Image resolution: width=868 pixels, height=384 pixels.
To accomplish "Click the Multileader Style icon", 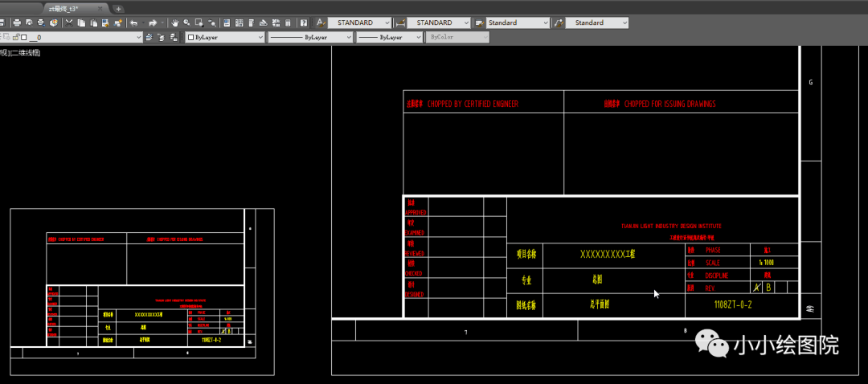I will click(x=559, y=22).
